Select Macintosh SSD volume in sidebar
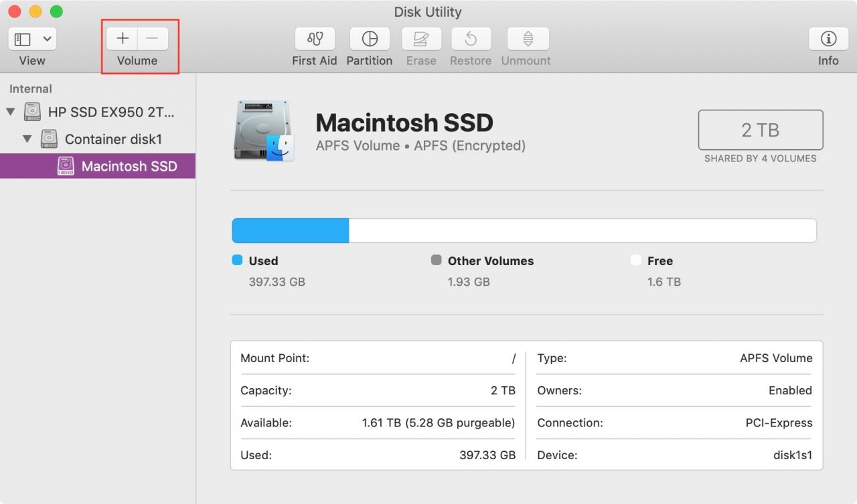857x504 pixels. (98, 166)
